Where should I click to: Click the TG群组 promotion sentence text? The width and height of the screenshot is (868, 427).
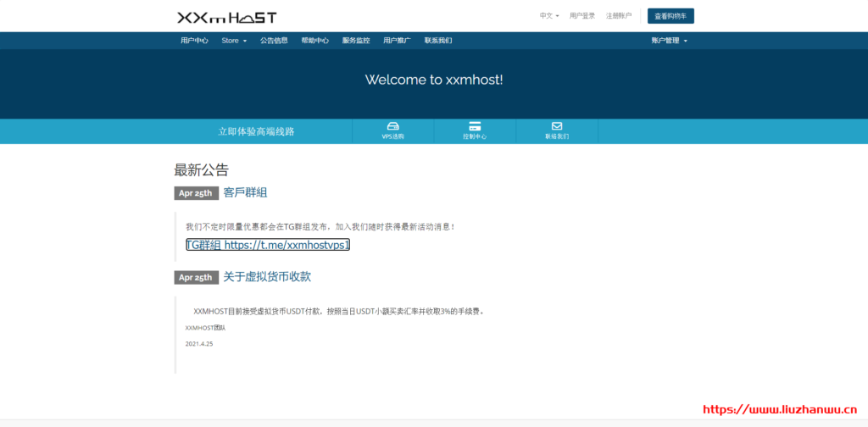tap(321, 227)
